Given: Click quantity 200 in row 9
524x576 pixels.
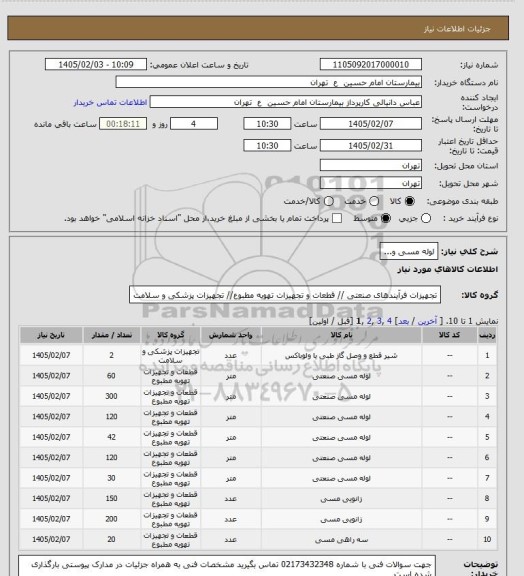Looking at the screenshot, I should (x=111, y=519).
